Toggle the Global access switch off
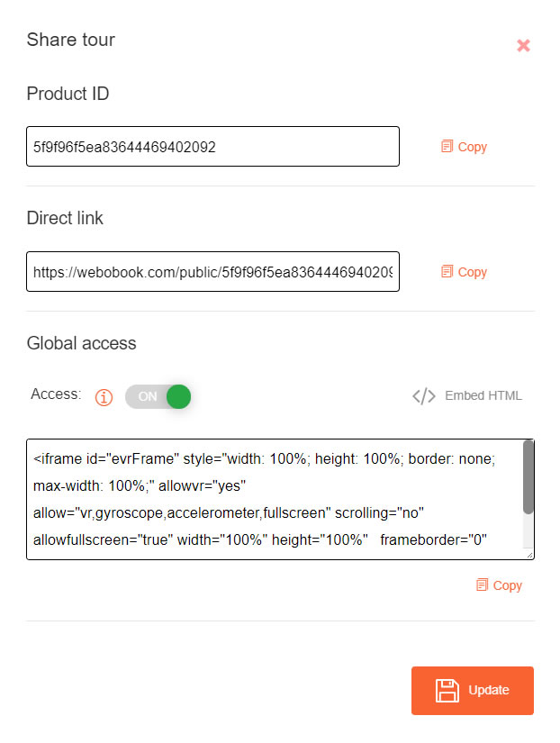Screen dimensions: 560x743 (158, 396)
